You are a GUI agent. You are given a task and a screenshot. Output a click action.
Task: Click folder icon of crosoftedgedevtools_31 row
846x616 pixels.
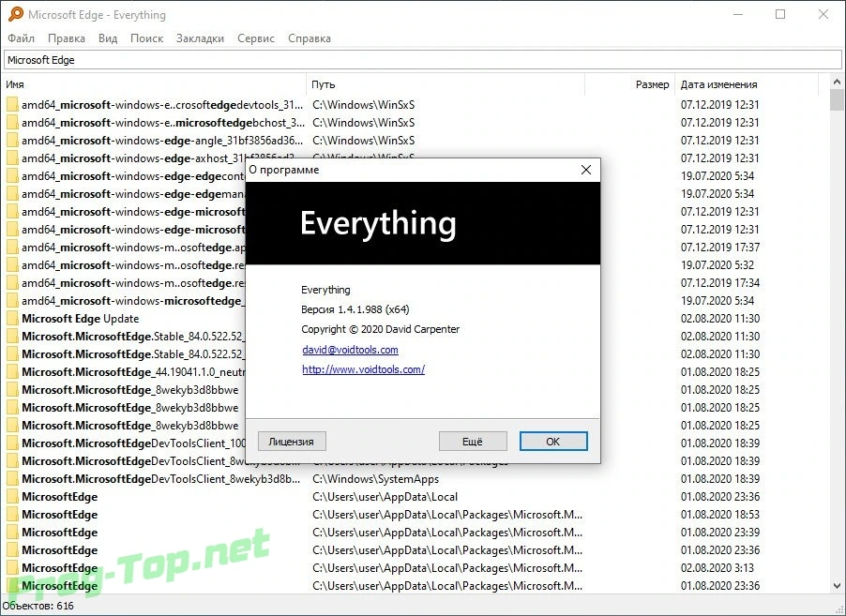[x=12, y=105]
